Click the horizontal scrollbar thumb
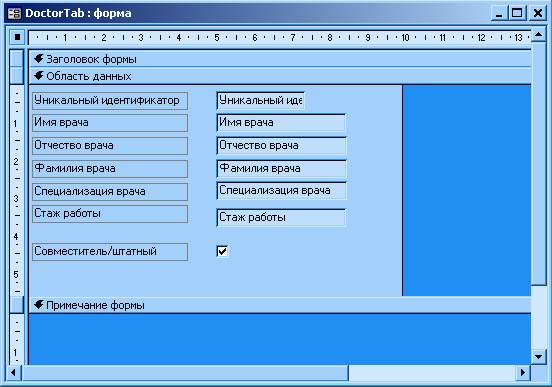552x387 pixels. click(x=185, y=373)
